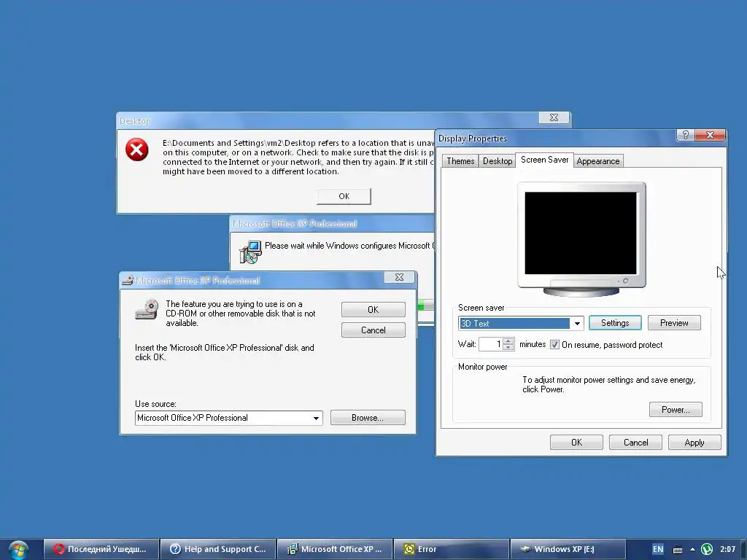Click the Browse... button
The image size is (747, 560).
point(368,418)
